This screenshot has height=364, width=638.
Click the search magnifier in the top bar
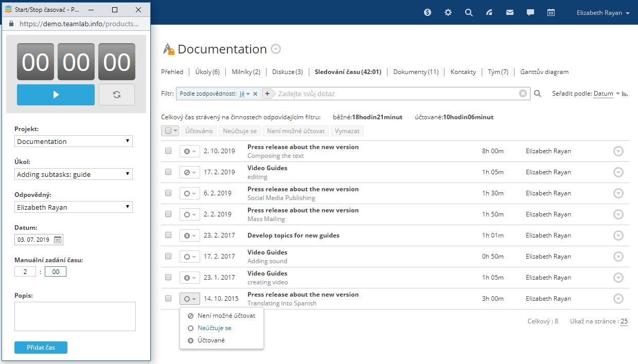469,13
